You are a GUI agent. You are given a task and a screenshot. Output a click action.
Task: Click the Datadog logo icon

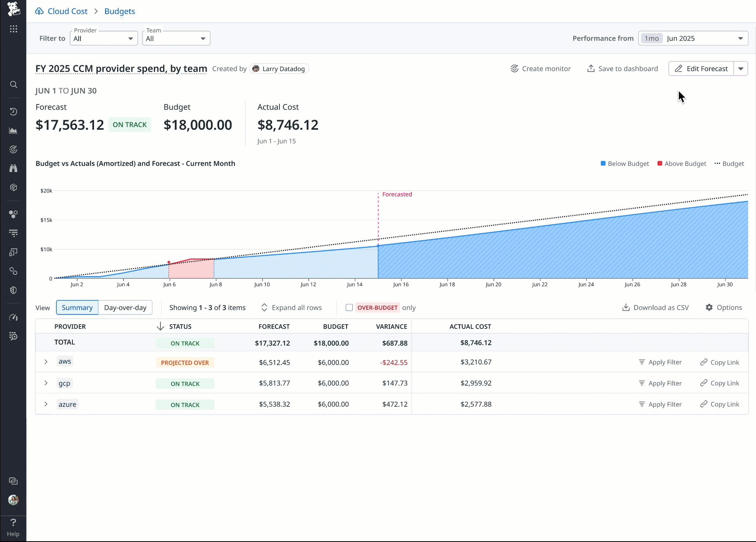(13, 9)
